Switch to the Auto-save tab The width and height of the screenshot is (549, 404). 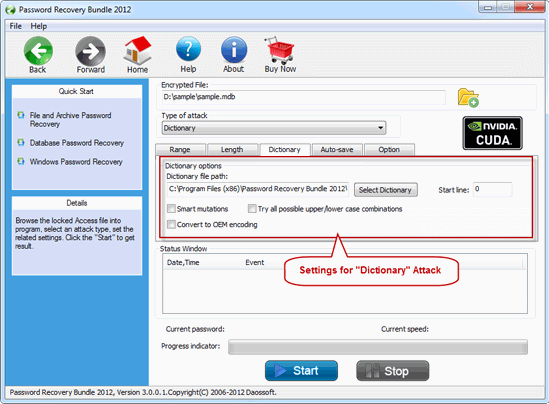[337, 149]
